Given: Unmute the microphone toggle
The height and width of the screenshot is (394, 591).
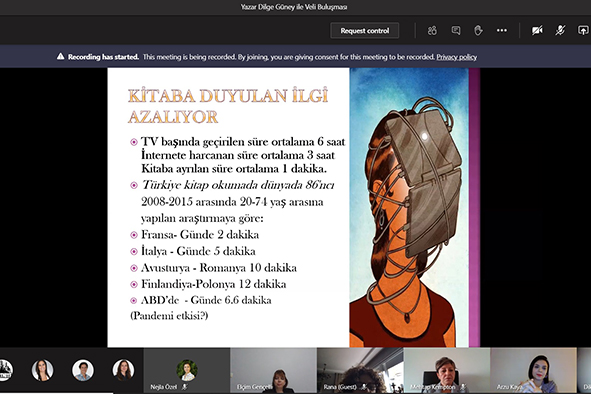Looking at the screenshot, I should pos(560,31).
